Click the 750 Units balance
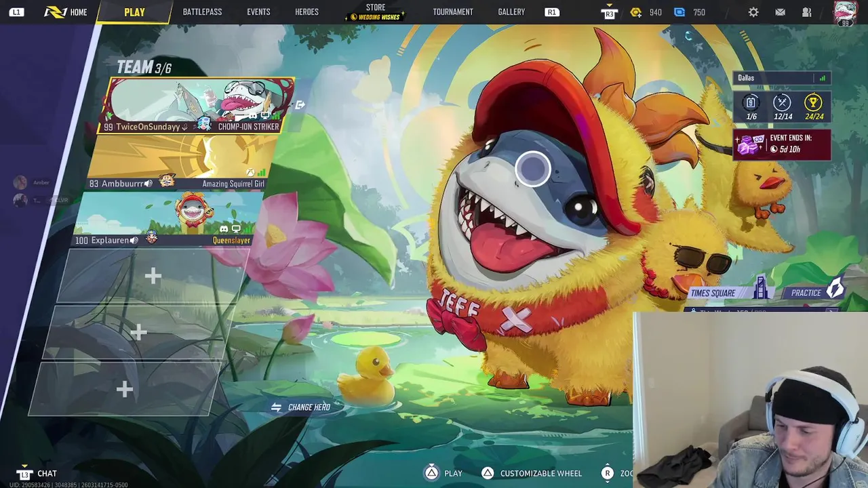Viewport: 868px width, 488px height. click(699, 12)
